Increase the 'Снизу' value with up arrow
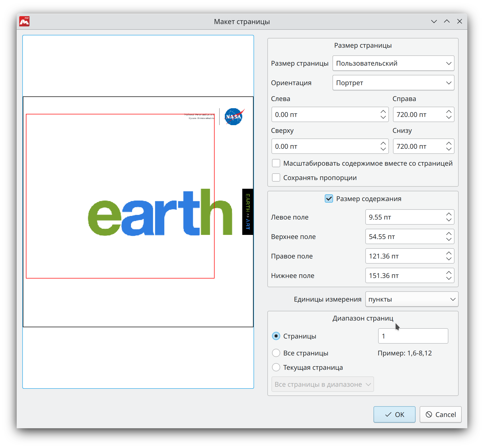Viewport: 484px width, 448px height. point(449,143)
